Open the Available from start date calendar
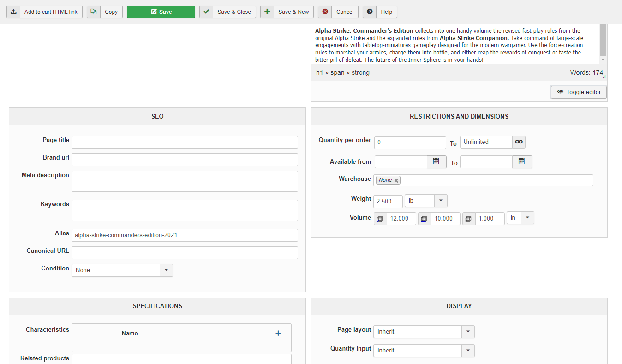Image resolution: width=622 pixels, height=364 pixels. coord(436,162)
